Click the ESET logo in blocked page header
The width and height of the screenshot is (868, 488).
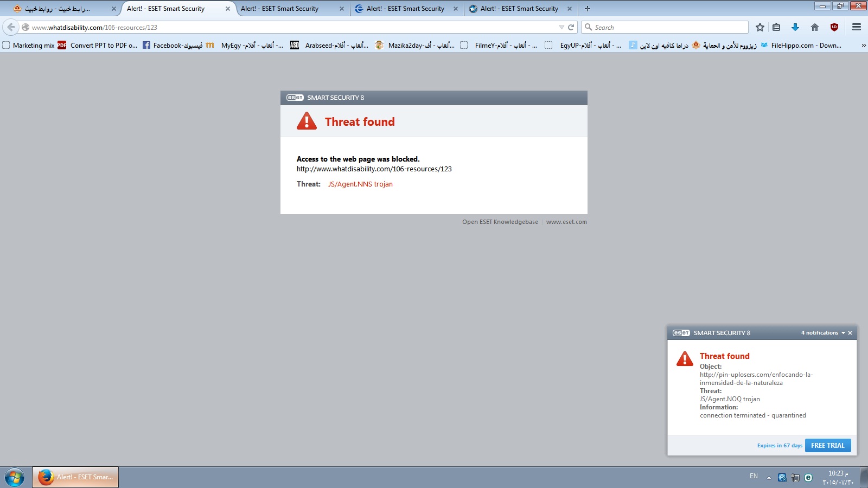(x=295, y=98)
